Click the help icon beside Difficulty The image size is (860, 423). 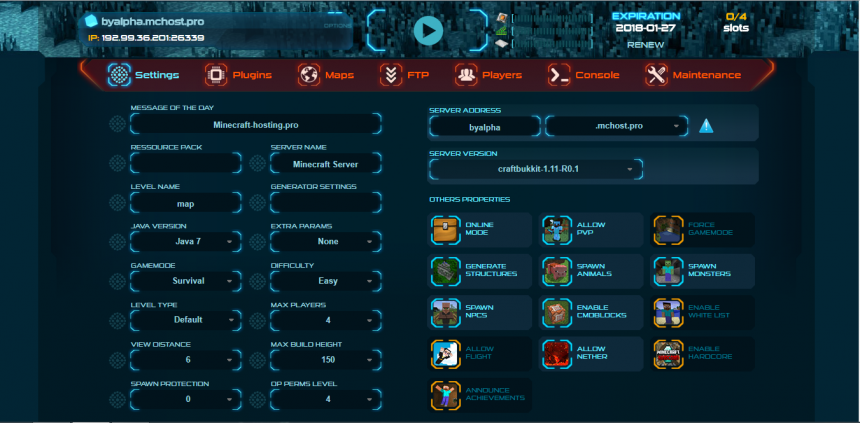pyautogui.click(x=258, y=281)
